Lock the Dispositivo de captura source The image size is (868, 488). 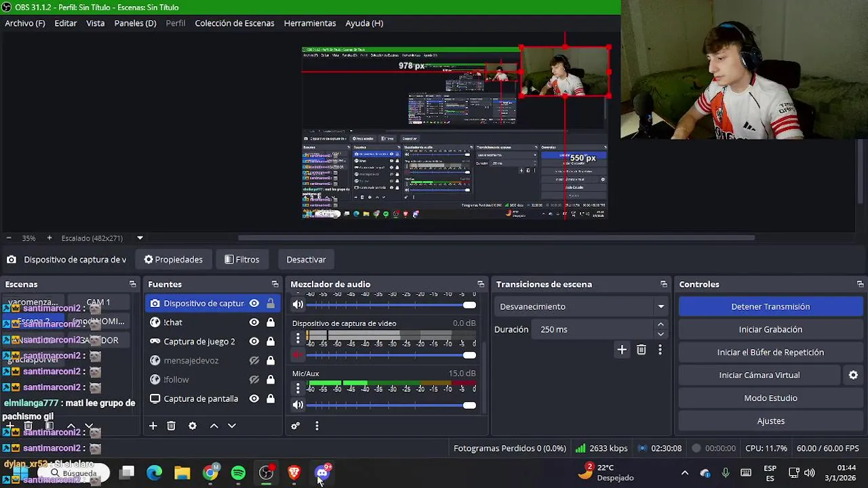click(x=271, y=303)
